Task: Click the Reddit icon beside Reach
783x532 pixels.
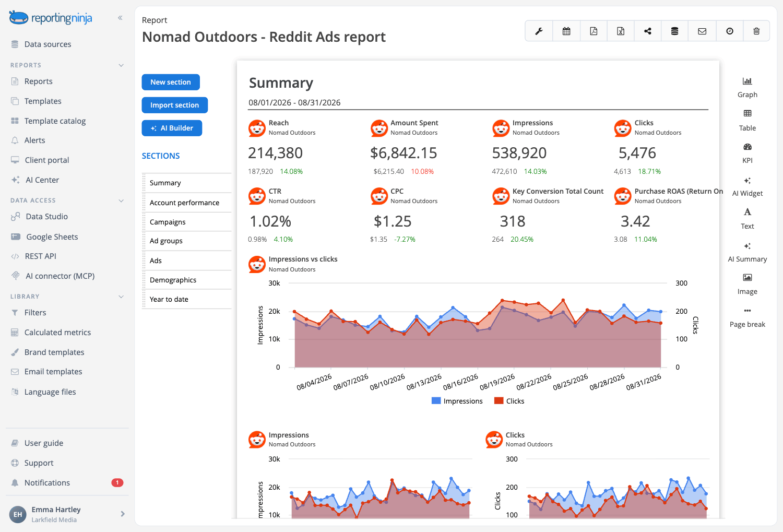Action: (257, 128)
